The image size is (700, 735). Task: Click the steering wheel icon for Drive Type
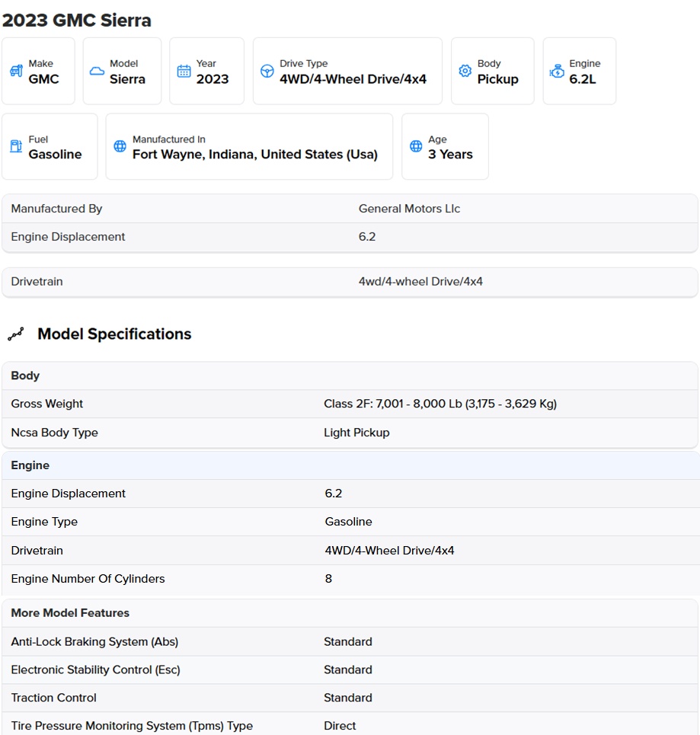pyautogui.click(x=267, y=71)
